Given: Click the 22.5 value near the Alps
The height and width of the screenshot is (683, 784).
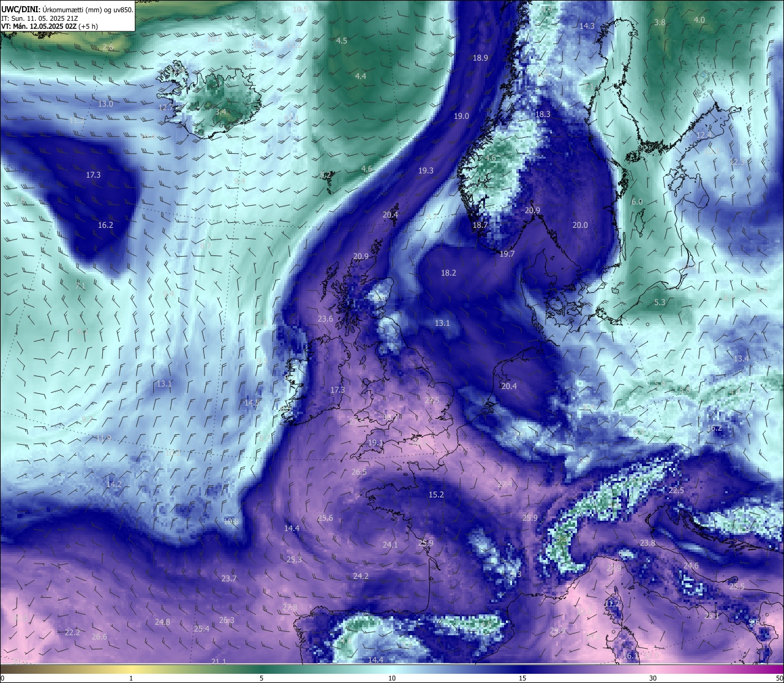Looking at the screenshot, I should [676, 491].
